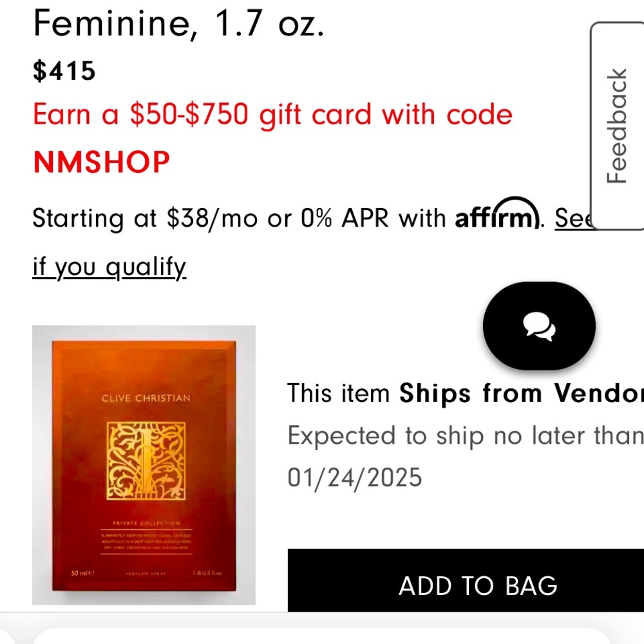
Task: Click the "Feminine, 1.7 oz." product title
Action: 178,24
